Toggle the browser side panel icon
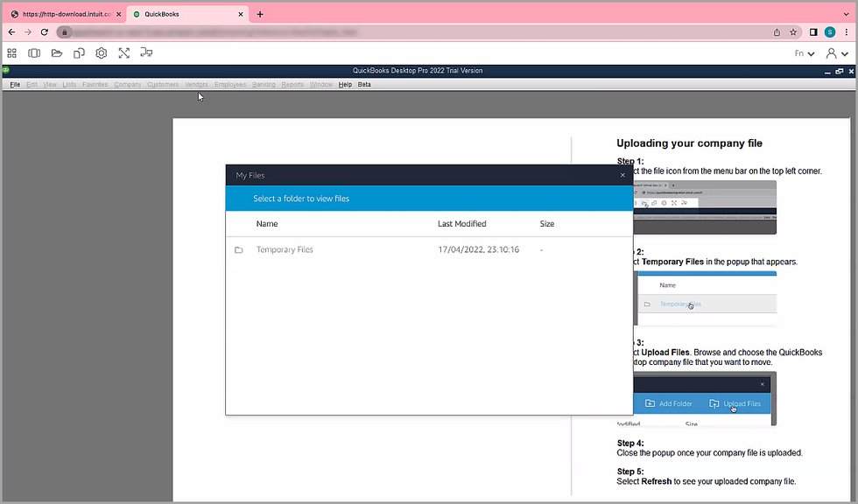 pyautogui.click(x=813, y=31)
